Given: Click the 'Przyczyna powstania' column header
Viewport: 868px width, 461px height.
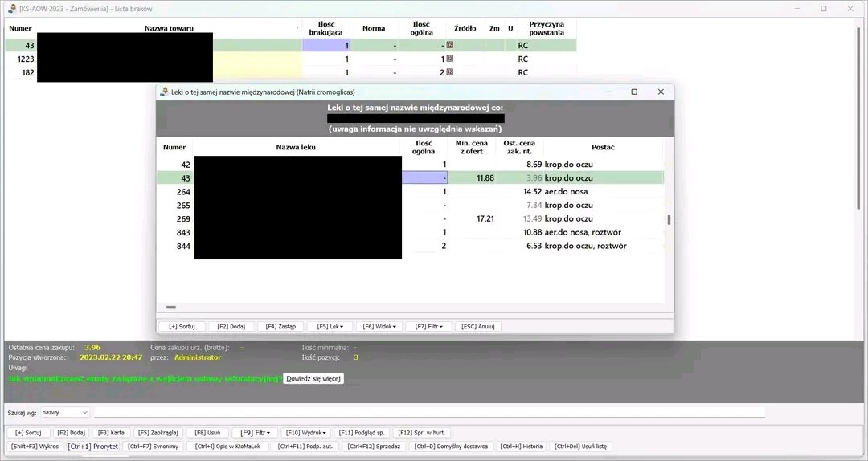Looking at the screenshot, I should 546,28.
